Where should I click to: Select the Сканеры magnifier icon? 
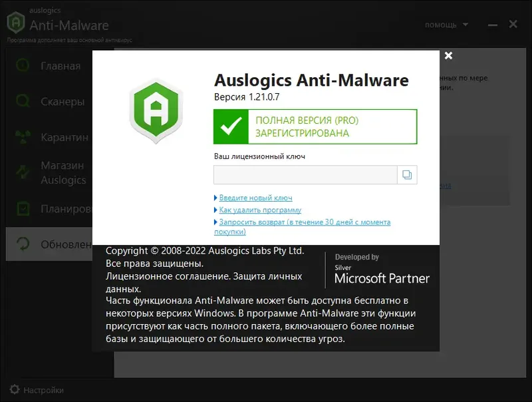[x=22, y=102]
